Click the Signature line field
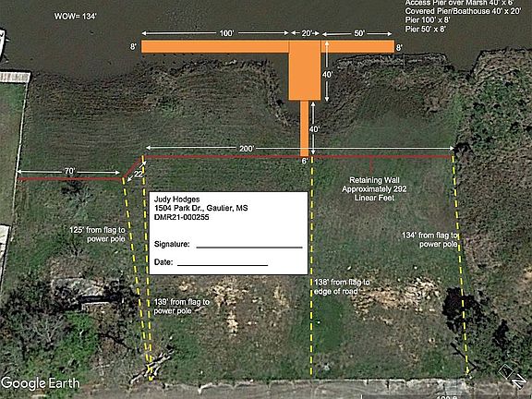The width and height of the screenshot is (532, 399). pos(249,247)
